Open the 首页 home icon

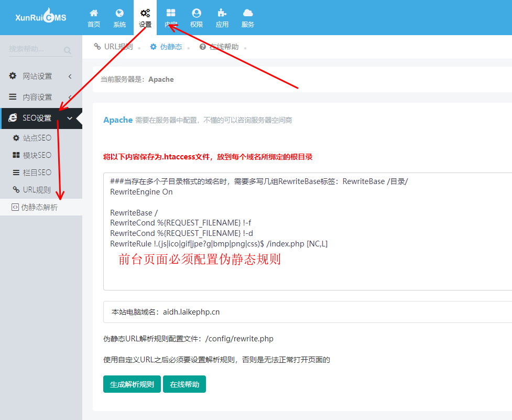tap(93, 17)
